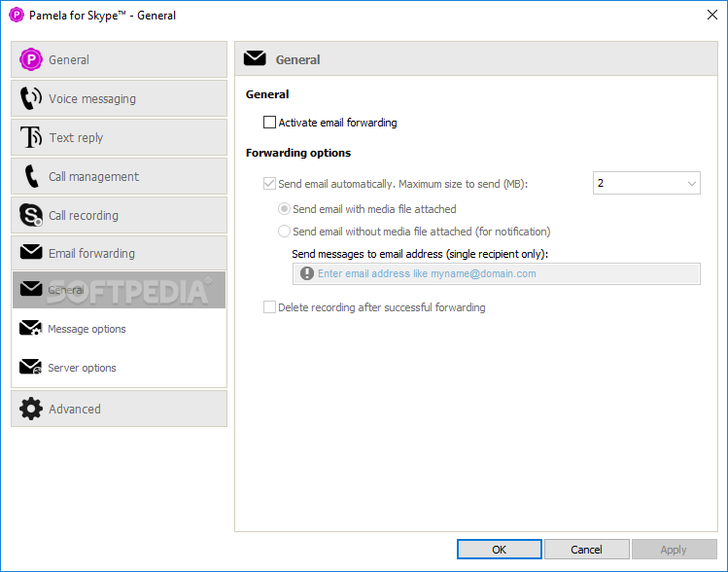Click the warning exclamation icon in email field
This screenshot has width=728, height=572.
click(x=307, y=273)
